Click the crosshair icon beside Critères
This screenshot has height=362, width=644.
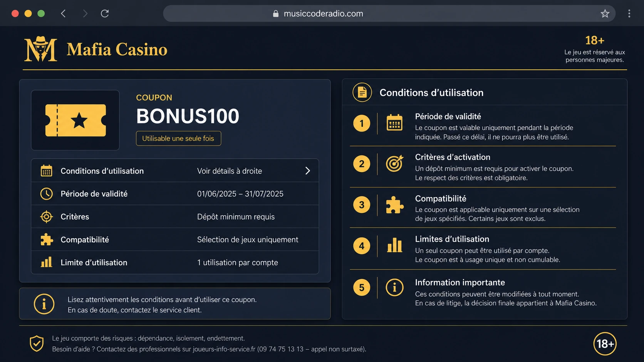tap(47, 217)
